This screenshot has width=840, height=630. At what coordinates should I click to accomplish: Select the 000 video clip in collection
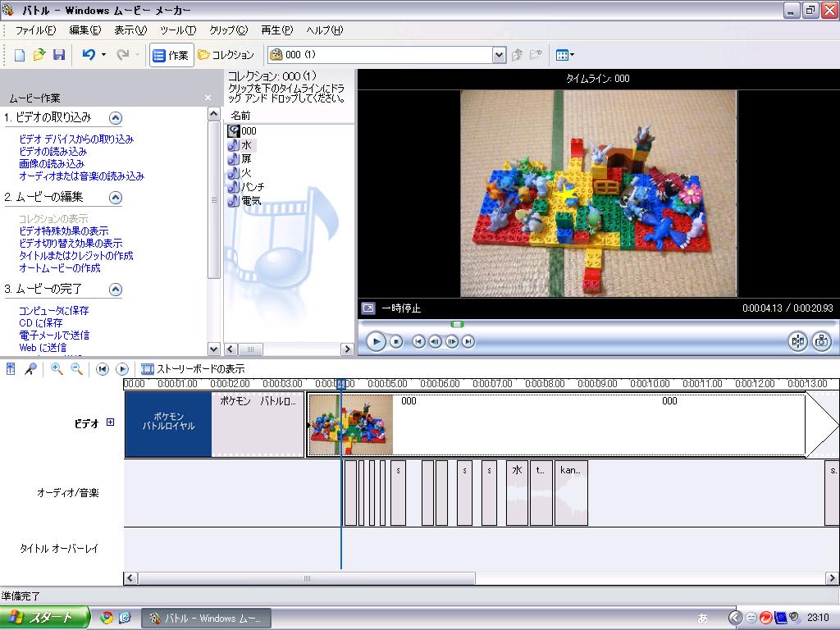click(242, 130)
